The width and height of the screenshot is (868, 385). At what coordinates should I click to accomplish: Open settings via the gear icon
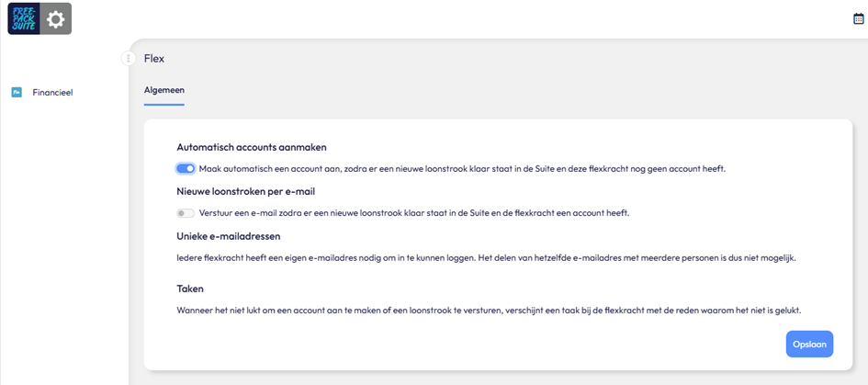(55, 18)
